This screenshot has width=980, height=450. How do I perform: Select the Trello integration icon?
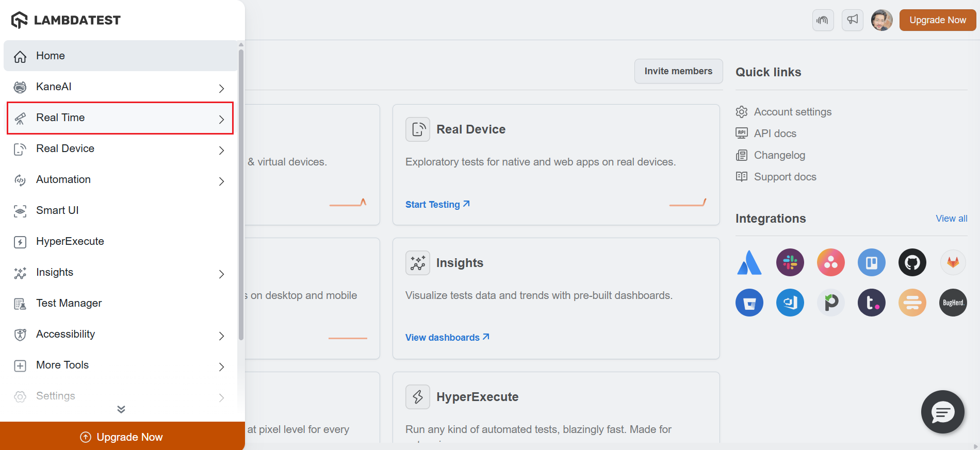pos(871,262)
